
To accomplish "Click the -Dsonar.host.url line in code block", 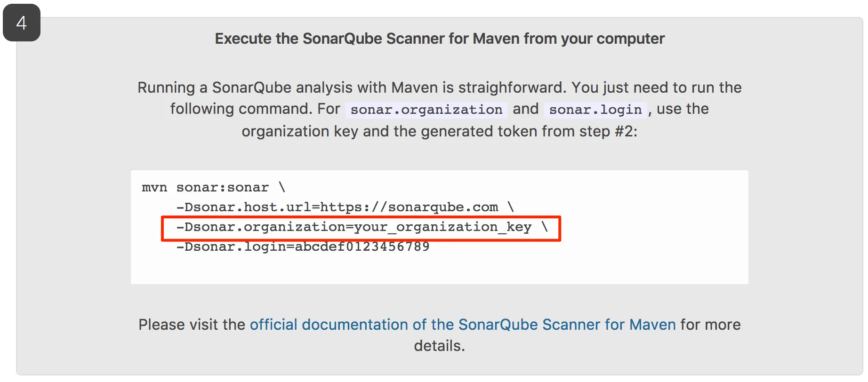I will (x=337, y=207).
